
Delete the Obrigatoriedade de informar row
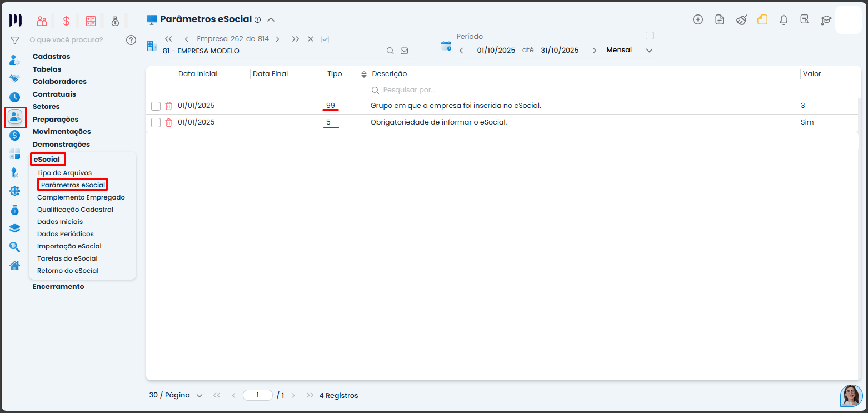[x=169, y=122]
